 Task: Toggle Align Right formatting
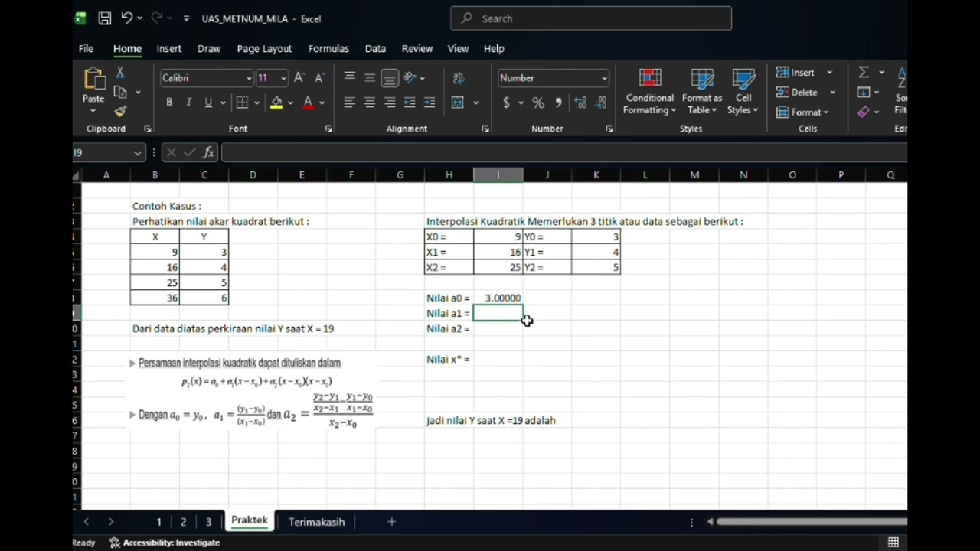pos(390,103)
